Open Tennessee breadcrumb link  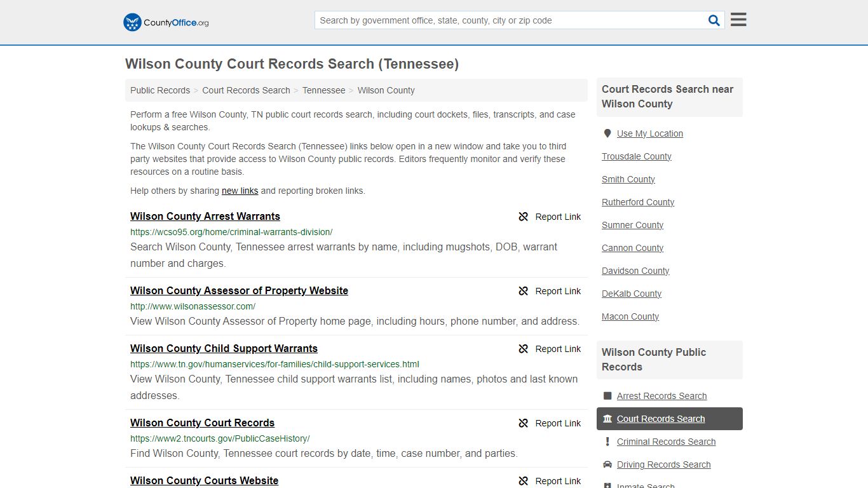(324, 90)
